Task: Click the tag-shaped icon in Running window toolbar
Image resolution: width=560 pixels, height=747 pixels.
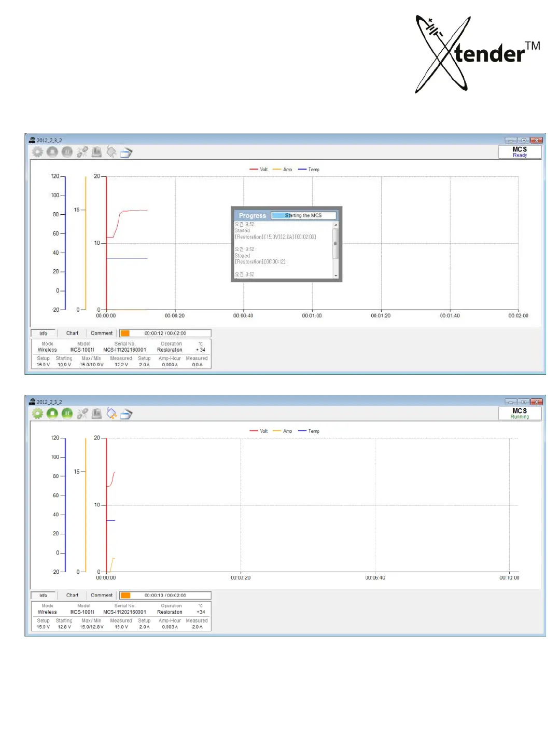Action: [x=111, y=413]
